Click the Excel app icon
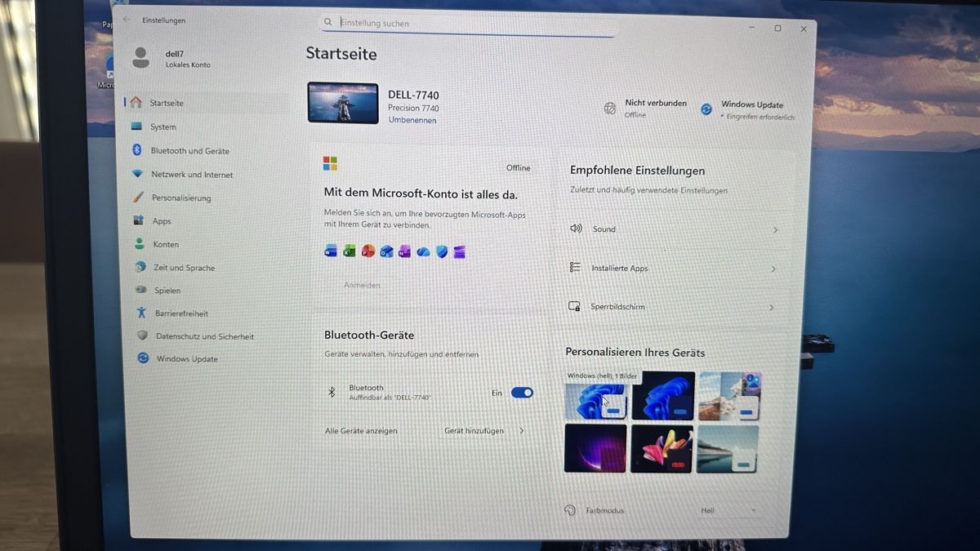 pos(350,251)
